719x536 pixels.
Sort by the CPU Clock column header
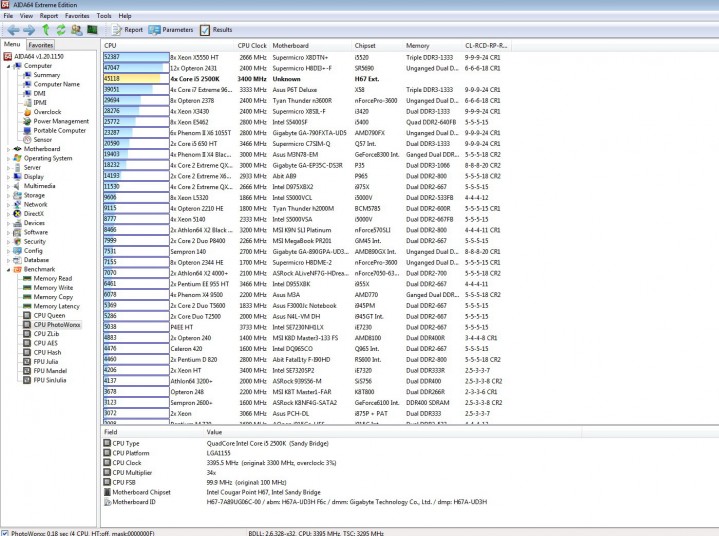point(252,45)
